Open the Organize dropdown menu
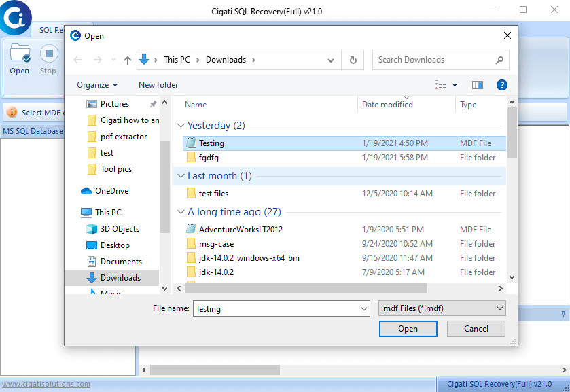The image size is (570, 392). pyautogui.click(x=97, y=85)
